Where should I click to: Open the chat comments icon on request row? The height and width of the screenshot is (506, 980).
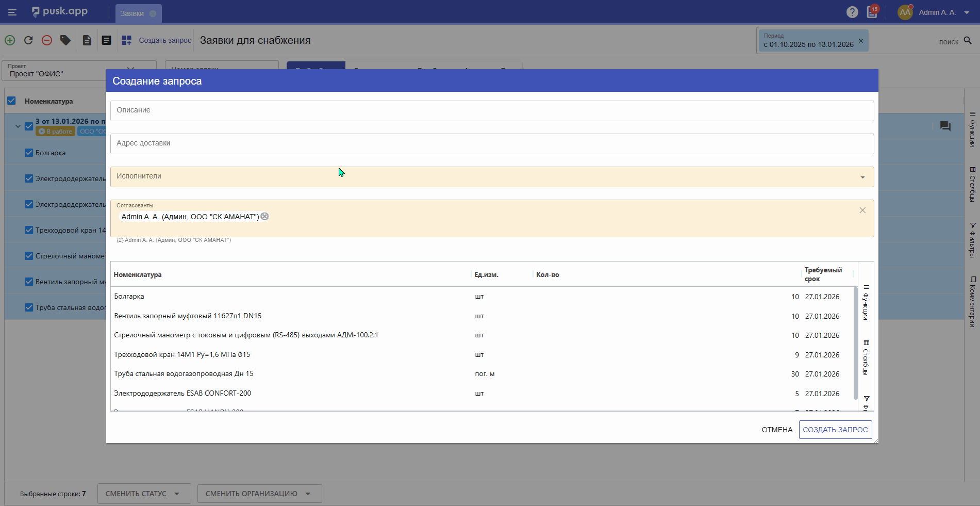tap(945, 126)
